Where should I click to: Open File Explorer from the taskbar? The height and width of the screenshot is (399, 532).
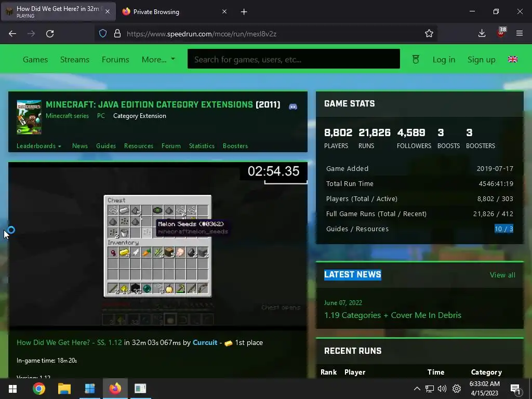64,389
